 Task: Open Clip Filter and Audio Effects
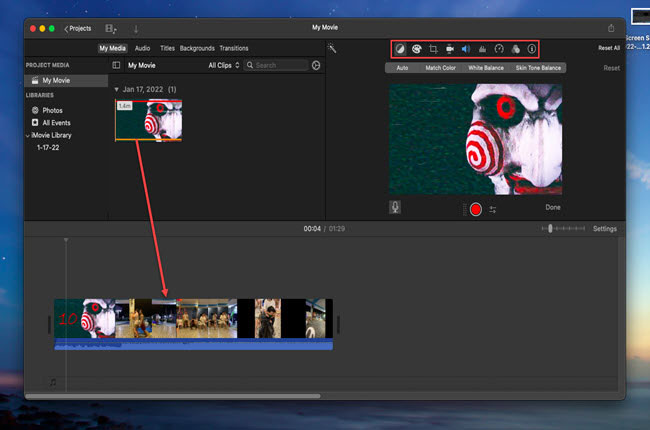click(515, 49)
